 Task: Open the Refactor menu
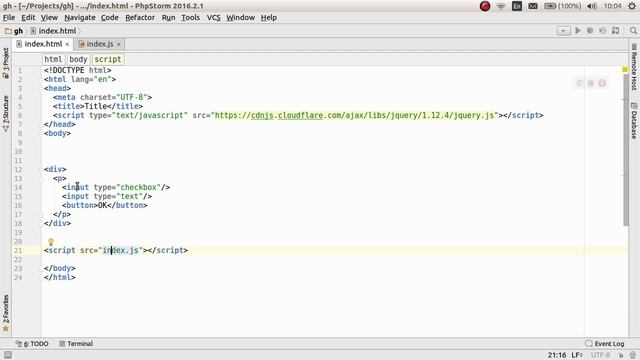pyautogui.click(x=140, y=18)
